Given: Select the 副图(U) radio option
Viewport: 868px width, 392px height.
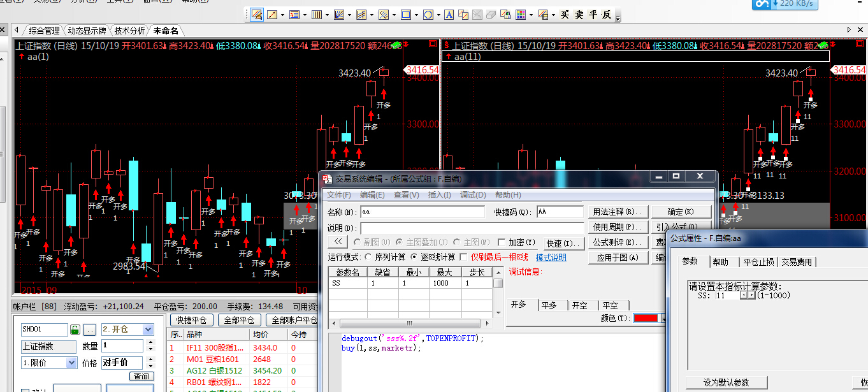Looking at the screenshot, I should point(356,242).
